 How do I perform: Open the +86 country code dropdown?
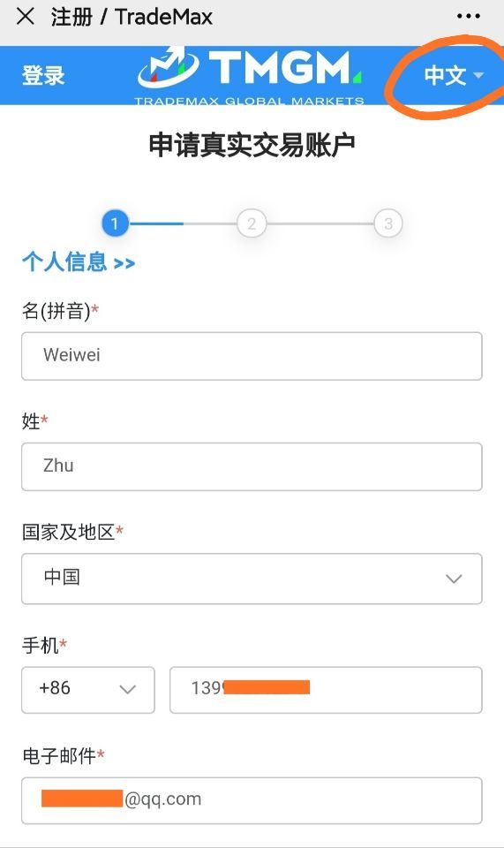point(88,690)
